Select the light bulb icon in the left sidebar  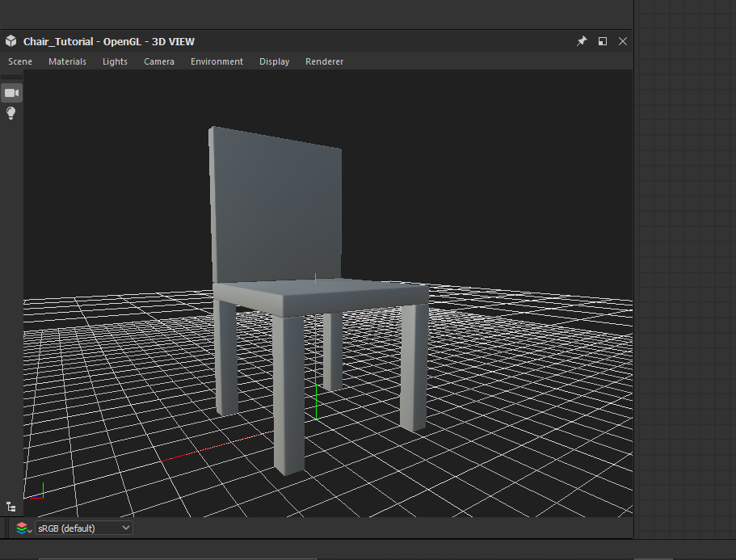[11, 112]
